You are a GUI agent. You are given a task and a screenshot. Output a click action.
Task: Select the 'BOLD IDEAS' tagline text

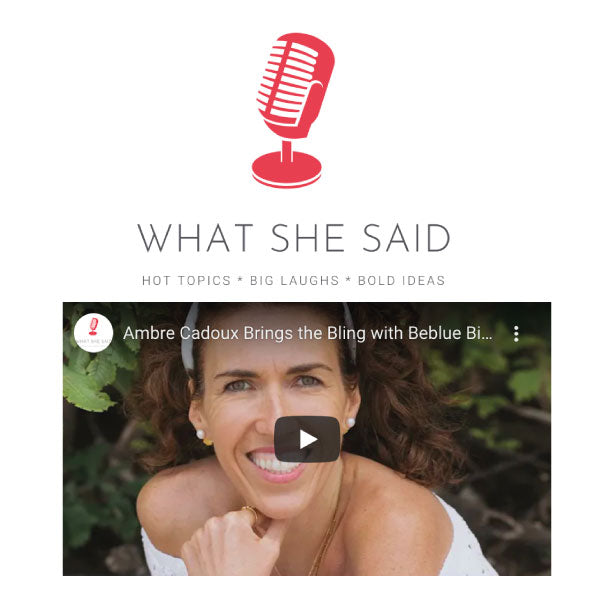click(401, 280)
